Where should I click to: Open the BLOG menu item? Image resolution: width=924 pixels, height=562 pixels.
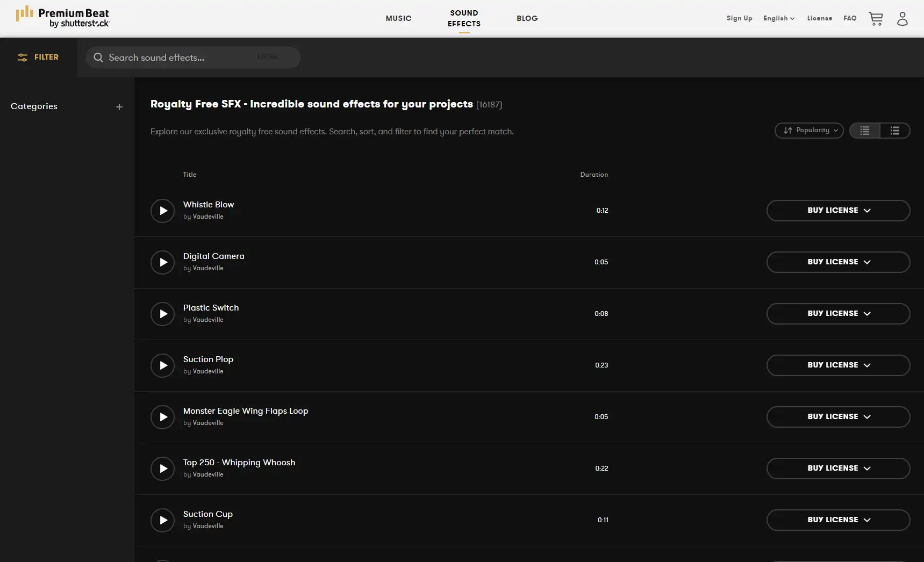(x=527, y=18)
